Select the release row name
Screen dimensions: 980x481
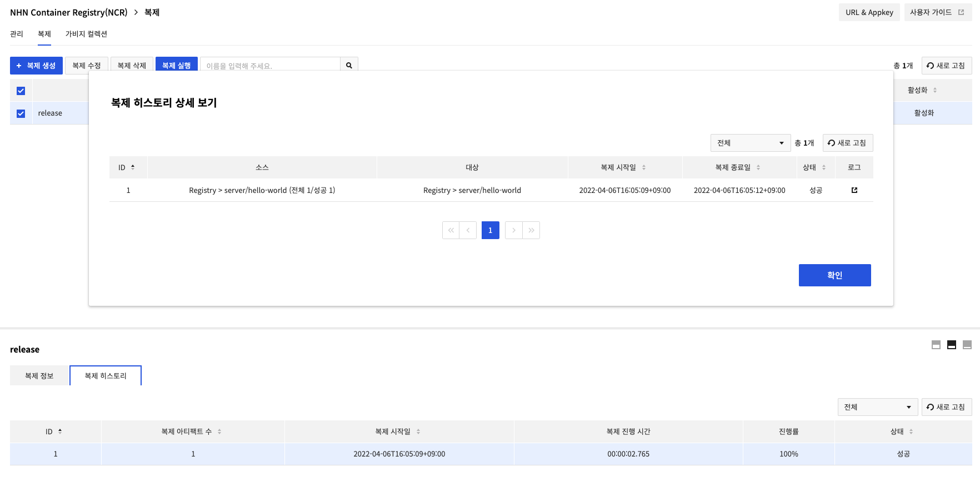50,113
